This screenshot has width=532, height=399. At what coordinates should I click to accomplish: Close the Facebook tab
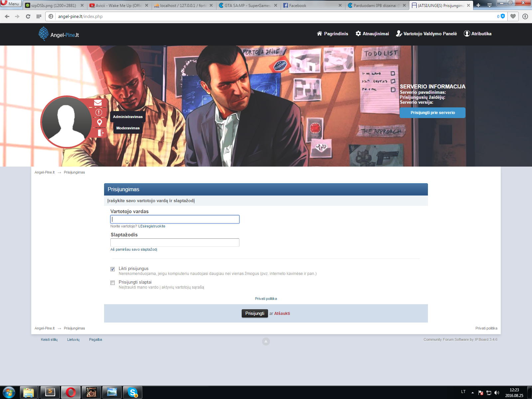[x=340, y=5]
